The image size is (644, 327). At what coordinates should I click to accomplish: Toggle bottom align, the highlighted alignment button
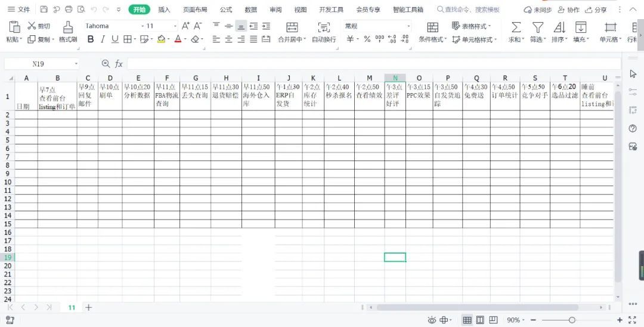[241, 26]
